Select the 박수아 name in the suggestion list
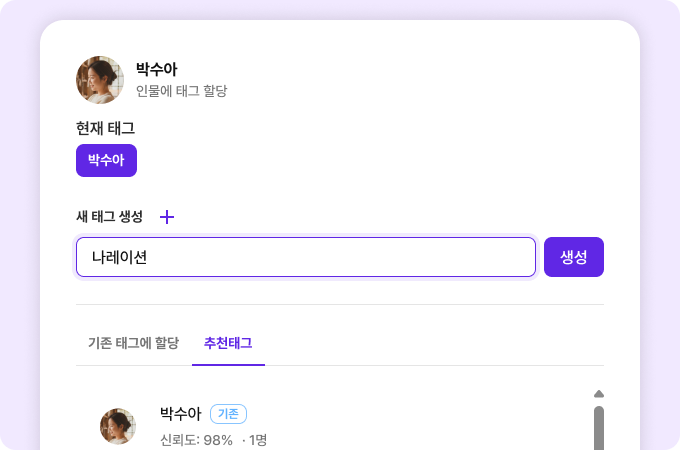Image resolution: width=680 pixels, height=450 pixels. (180, 413)
